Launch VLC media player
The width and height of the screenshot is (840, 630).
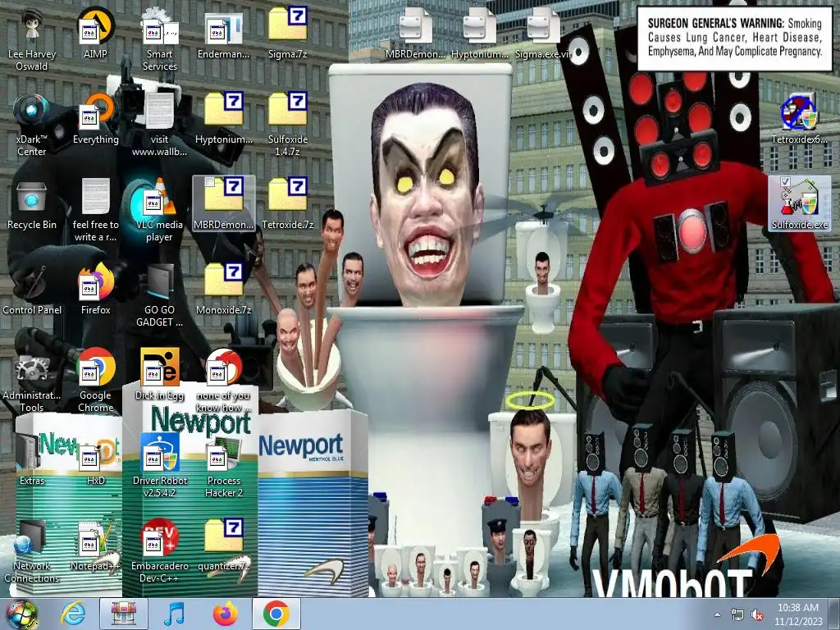(159, 210)
